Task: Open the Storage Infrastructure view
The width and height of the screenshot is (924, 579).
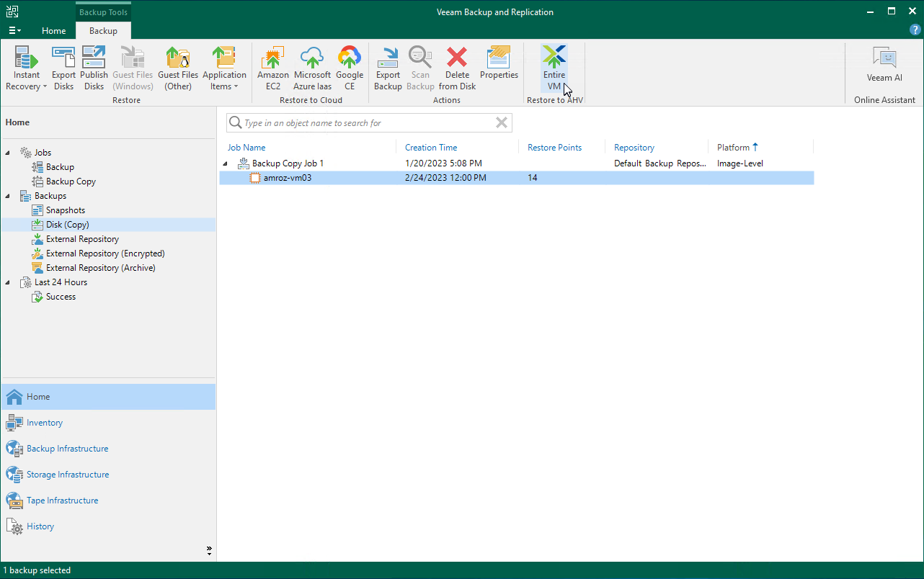Action: click(108, 475)
